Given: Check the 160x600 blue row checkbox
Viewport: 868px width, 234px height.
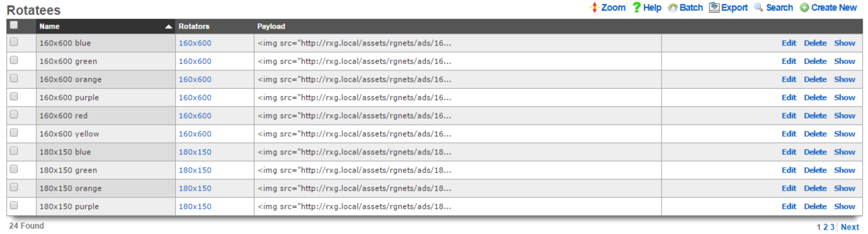Looking at the screenshot, I should pos(14,42).
